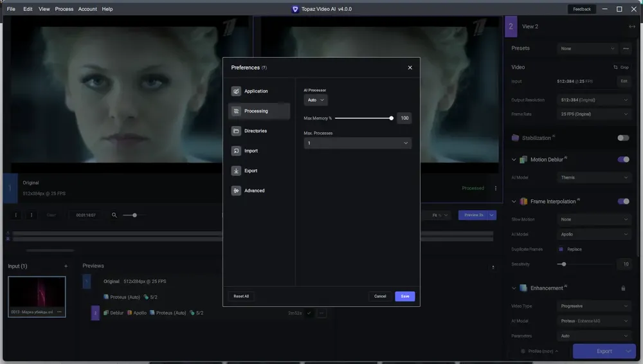This screenshot has width=643, height=364.
Task: Add a new input video
Action: pyautogui.click(x=66, y=266)
